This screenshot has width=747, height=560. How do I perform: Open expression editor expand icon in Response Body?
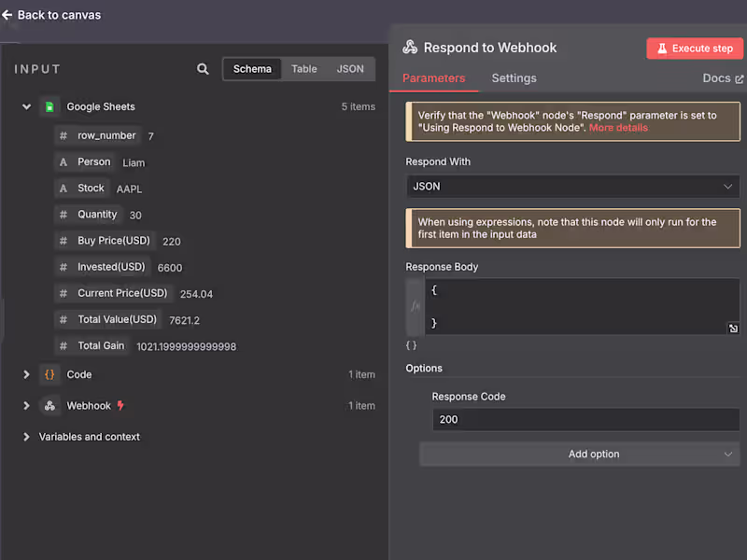point(734,328)
